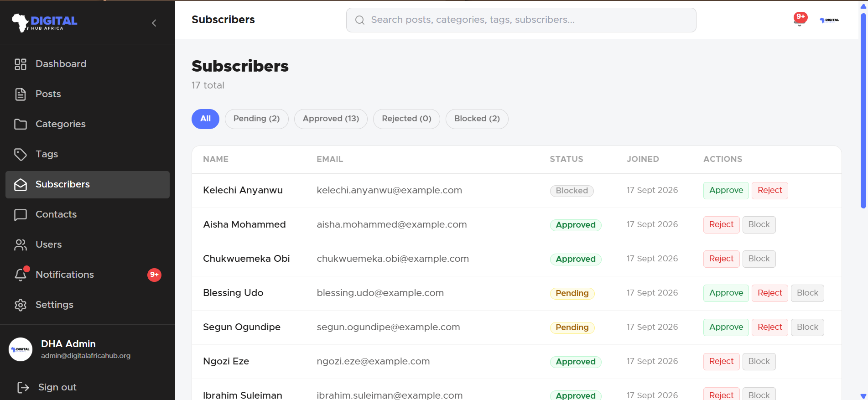Click the Tags label icon
The width and height of the screenshot is (868, 400).
pyautogui.click(x=21, y=154)
